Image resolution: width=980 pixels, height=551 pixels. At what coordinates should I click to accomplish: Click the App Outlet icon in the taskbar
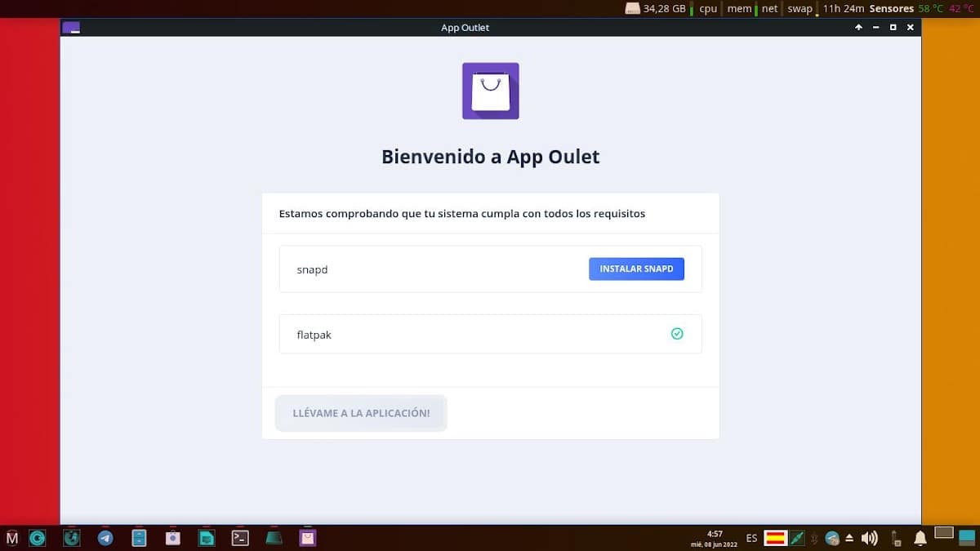pyautogui.click(x=306, y=538)
